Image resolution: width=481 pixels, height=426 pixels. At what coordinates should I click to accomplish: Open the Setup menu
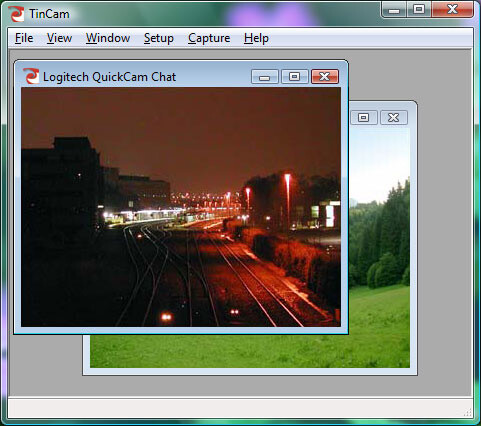(159, 38)
